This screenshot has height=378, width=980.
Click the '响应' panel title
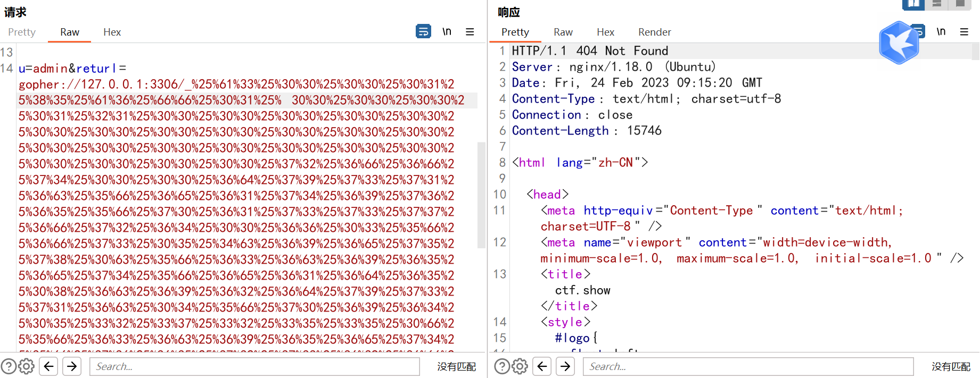tap(509, 12)
